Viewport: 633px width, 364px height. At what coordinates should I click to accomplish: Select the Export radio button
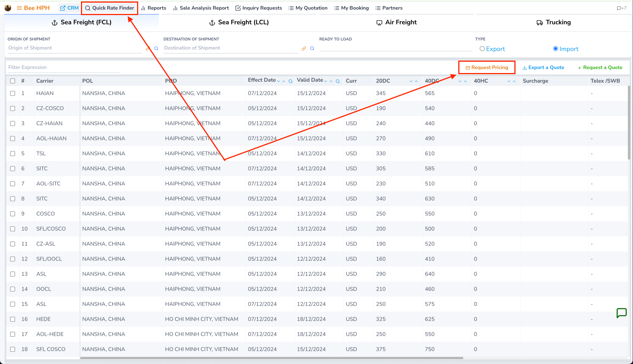tap(482, 49)
